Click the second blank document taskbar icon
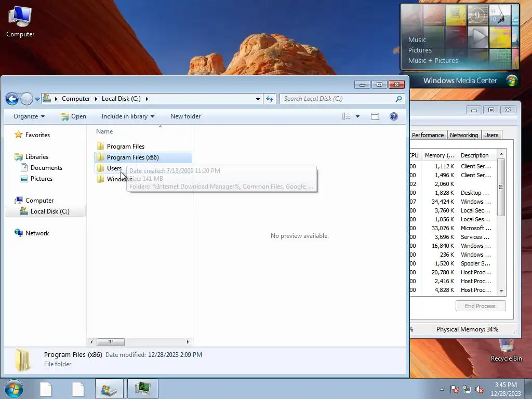Screen dimensions: 532x399 coord(78,389)
